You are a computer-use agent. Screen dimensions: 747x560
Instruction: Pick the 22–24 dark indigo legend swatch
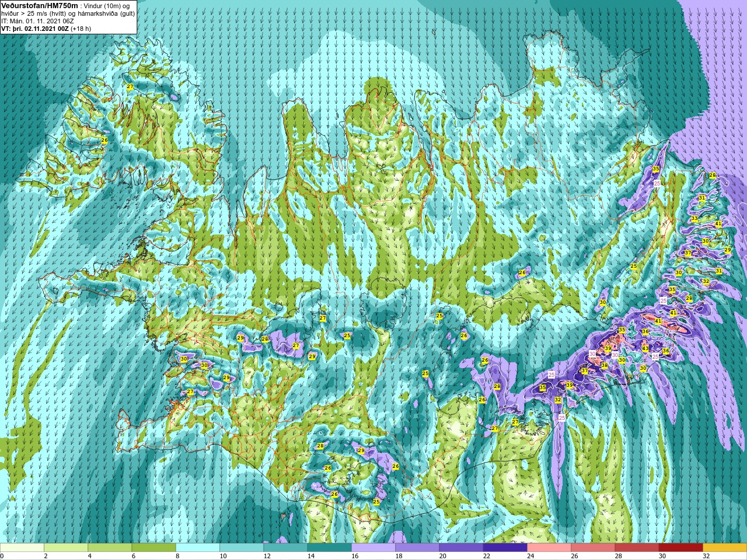point(505,548)
